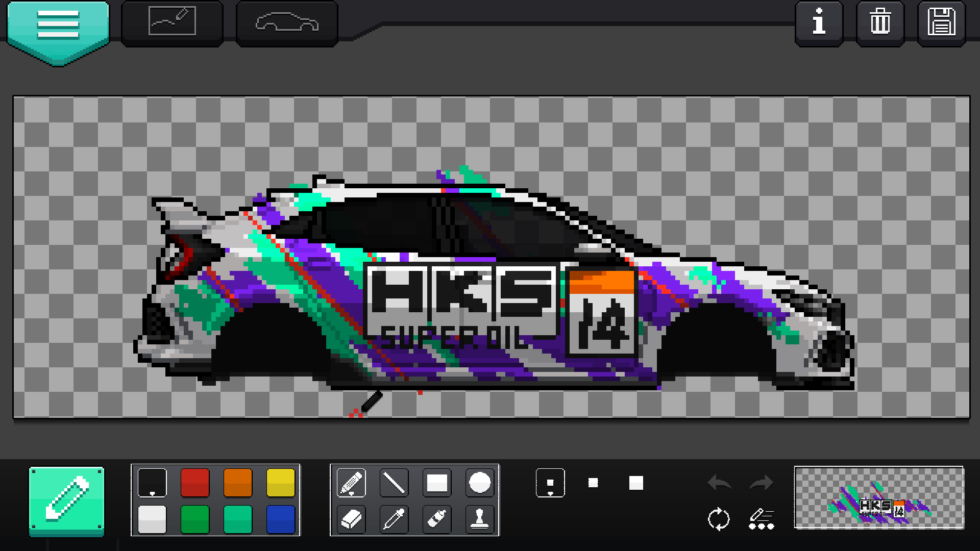Viewport: 980px width, 551px height.
Task: Click the large green pencil mode button
Action: click(x=66, y=501)
